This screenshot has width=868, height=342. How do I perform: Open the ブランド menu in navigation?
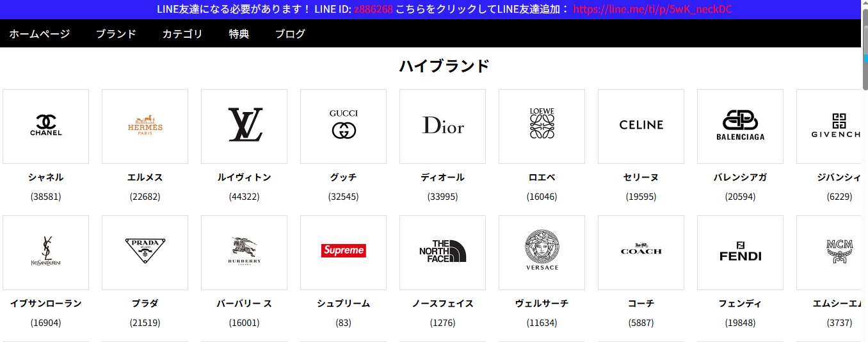point(116,34)
